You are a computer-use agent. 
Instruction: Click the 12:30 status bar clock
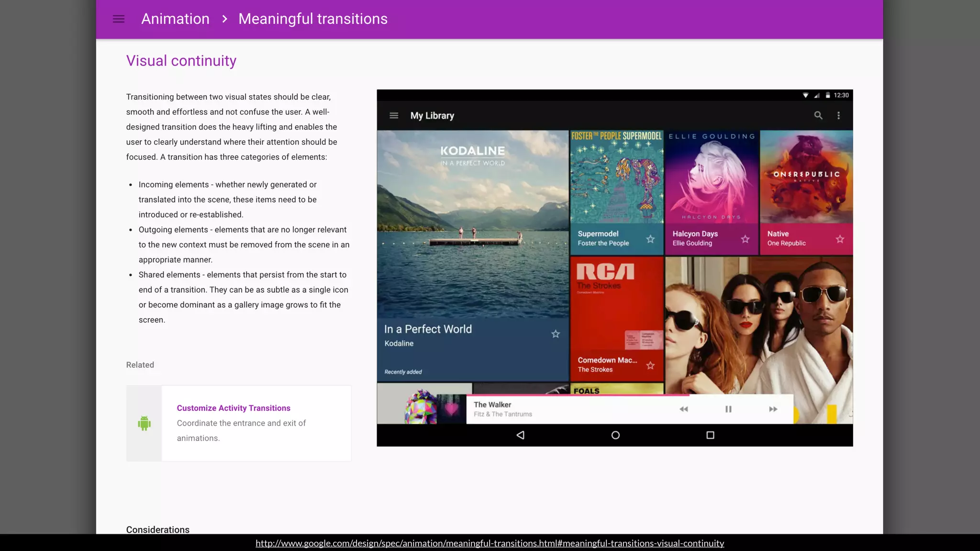click(841, 95)
